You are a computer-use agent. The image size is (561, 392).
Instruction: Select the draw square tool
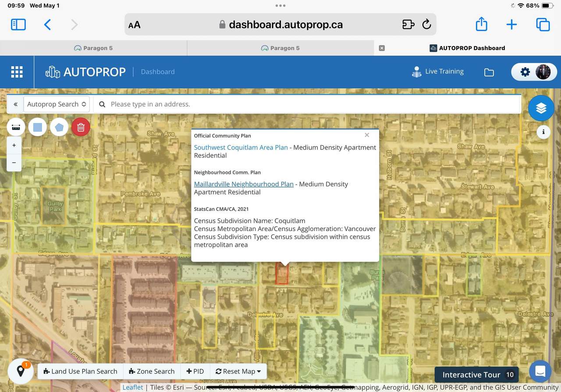38,128
